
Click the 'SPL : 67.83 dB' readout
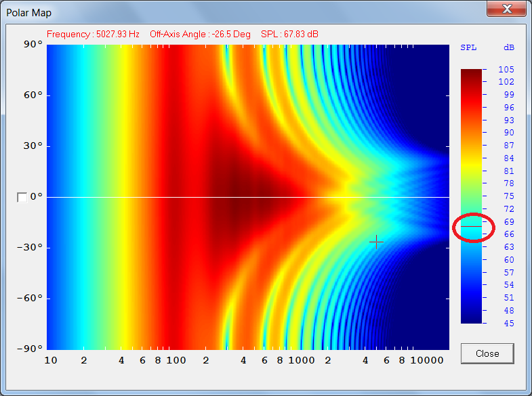(289, 35)
